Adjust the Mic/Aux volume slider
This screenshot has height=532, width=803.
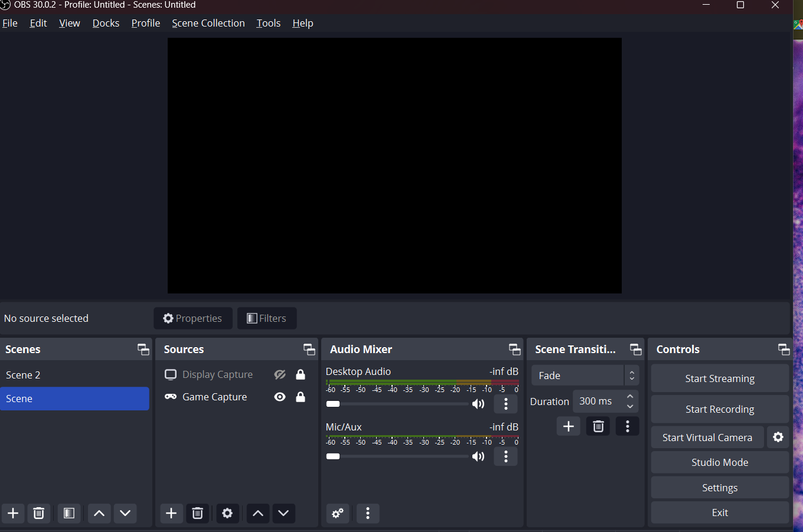click(397, 456)
